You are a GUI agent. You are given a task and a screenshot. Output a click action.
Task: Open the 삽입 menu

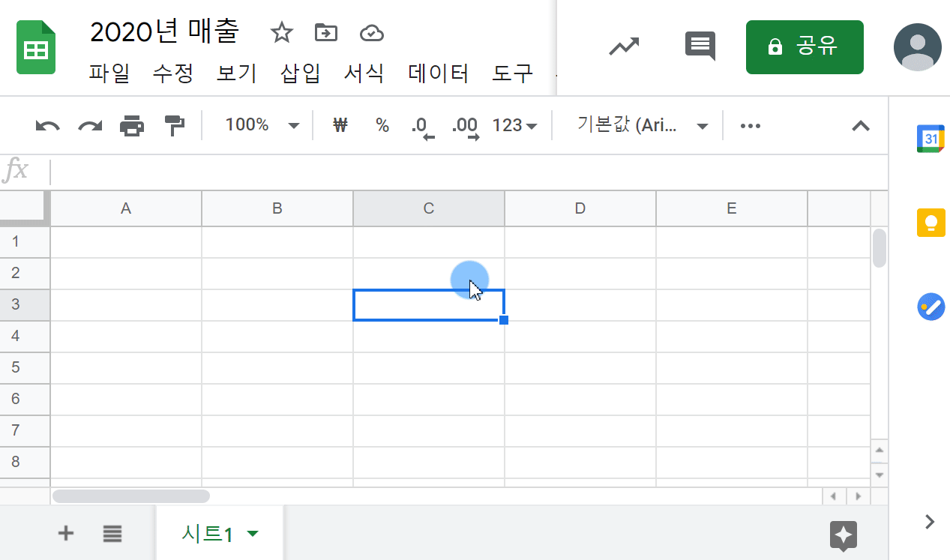pyautogui.click(x=301, y=73)
